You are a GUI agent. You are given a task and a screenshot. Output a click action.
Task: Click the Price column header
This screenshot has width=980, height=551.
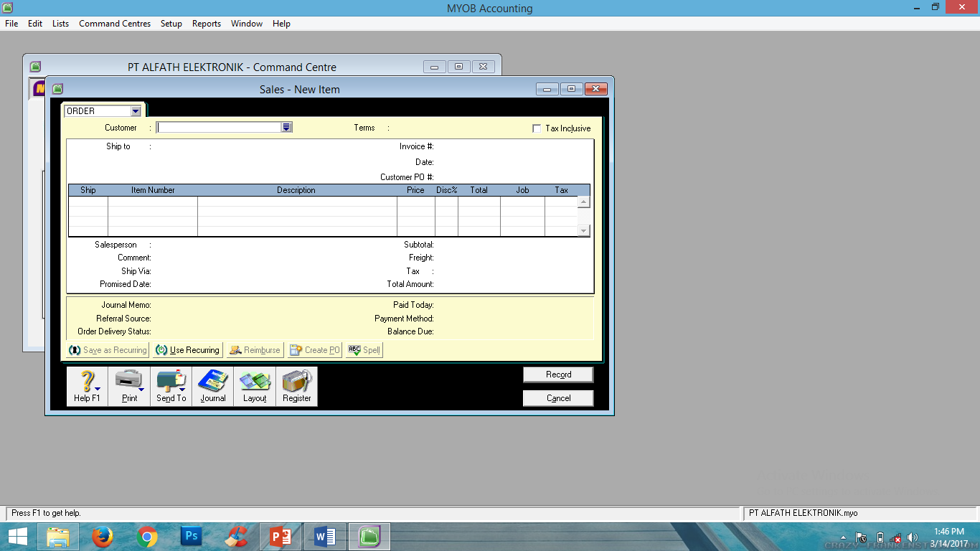point(415,190)
